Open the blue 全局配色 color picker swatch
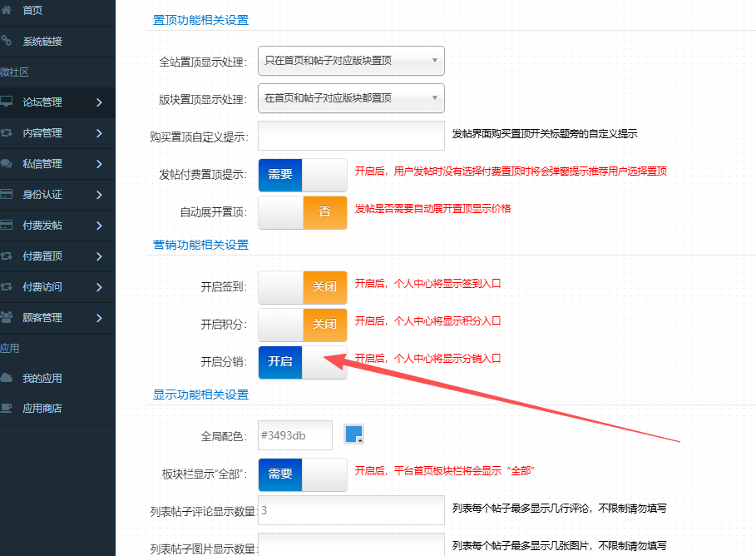The height and width of the screenshot is (556, 756). (x=353, y=434)
